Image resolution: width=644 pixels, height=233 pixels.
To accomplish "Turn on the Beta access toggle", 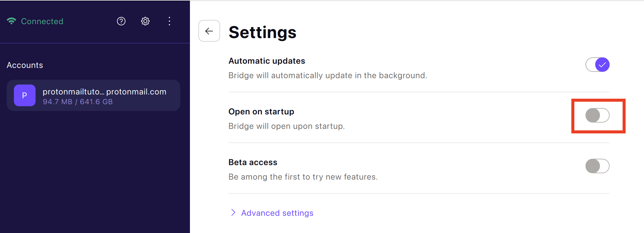I will coord(598,166).
